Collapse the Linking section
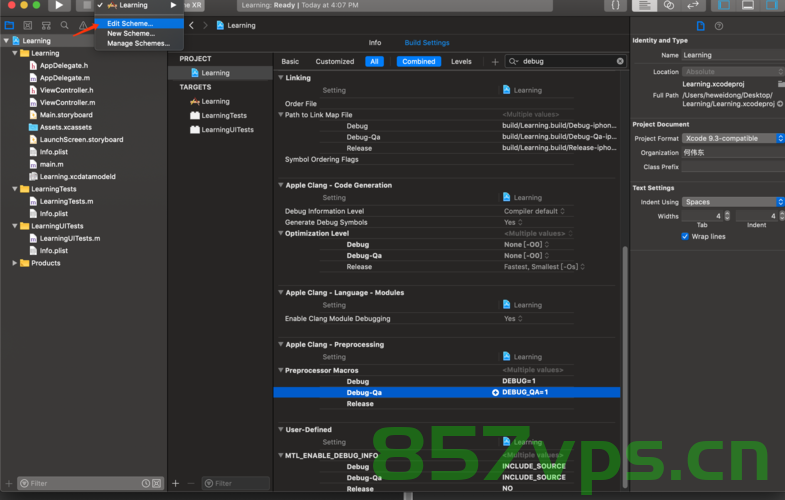The image size is (785, 500). pos(280,78)
